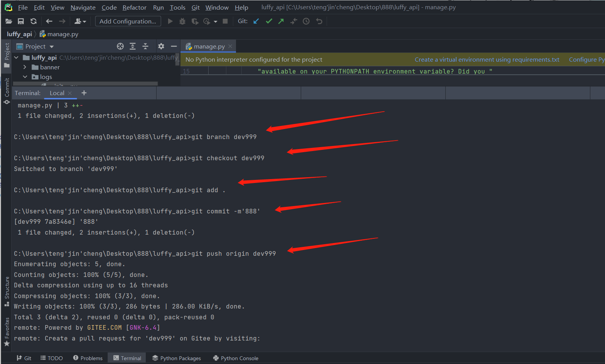Open the File menu
605x364 pixels.
click(x=23, y=7)
